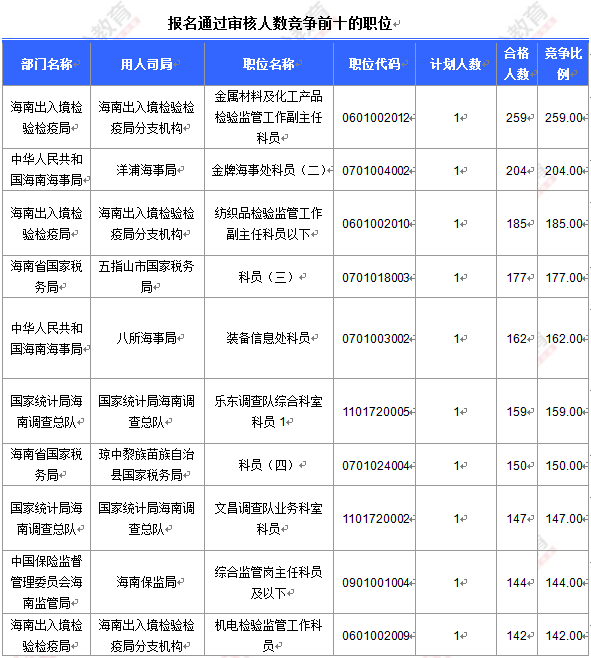
Task: Click the 八所海事局 cell
Action: click(x=147, y=338)
